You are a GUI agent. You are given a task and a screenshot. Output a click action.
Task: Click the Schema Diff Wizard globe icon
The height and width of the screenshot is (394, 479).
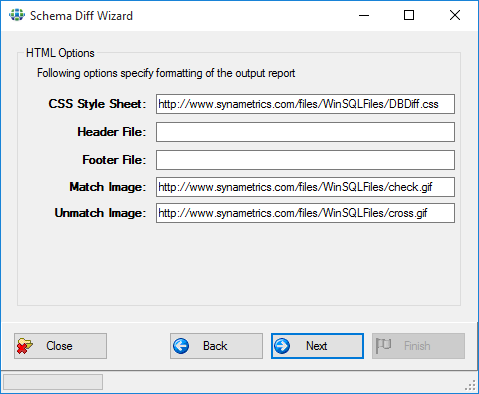click(x=17, y=15)
